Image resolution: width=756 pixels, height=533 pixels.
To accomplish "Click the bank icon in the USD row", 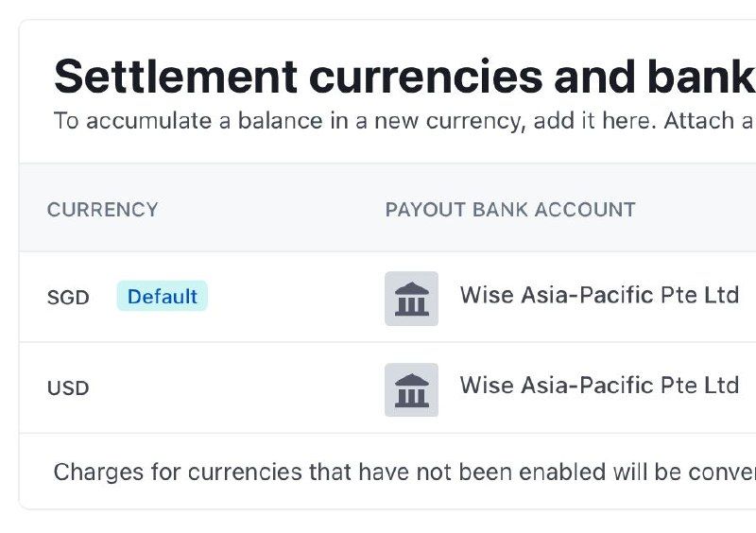I will tap(411, 389).
